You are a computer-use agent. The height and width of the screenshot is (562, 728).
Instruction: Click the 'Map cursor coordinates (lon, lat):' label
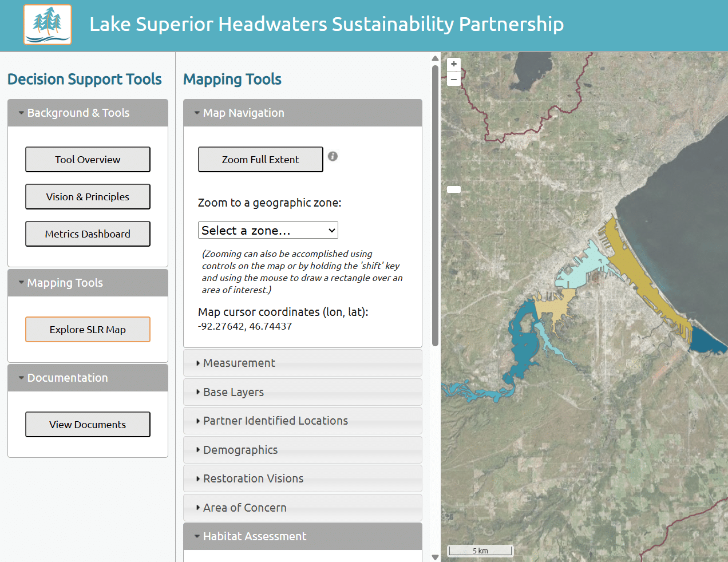(283, 312)
